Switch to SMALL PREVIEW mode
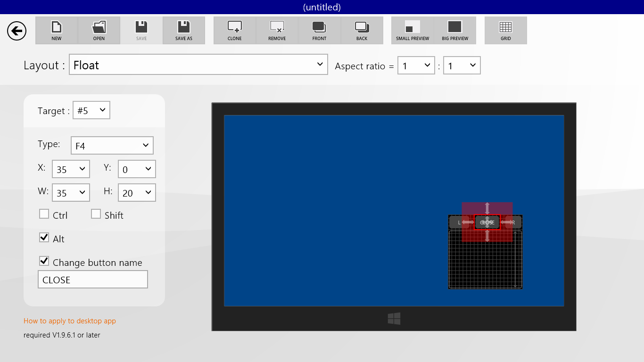Viewport: 644px width, 362px height. [x=412, y=30]
